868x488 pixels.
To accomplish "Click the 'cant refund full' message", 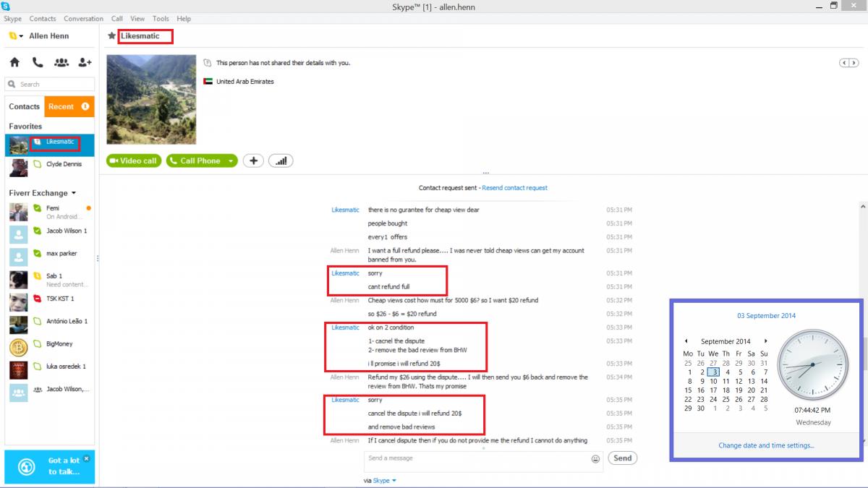I will click(388, 287).
